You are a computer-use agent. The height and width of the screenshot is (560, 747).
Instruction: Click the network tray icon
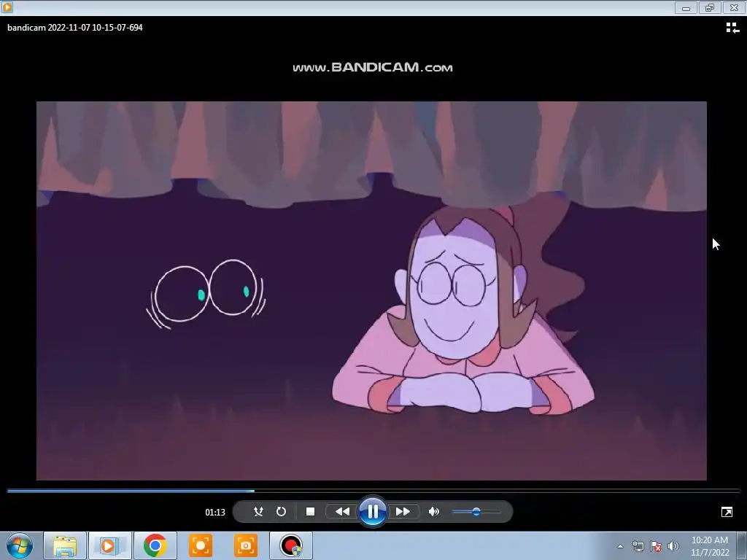[x=638, y=546]
